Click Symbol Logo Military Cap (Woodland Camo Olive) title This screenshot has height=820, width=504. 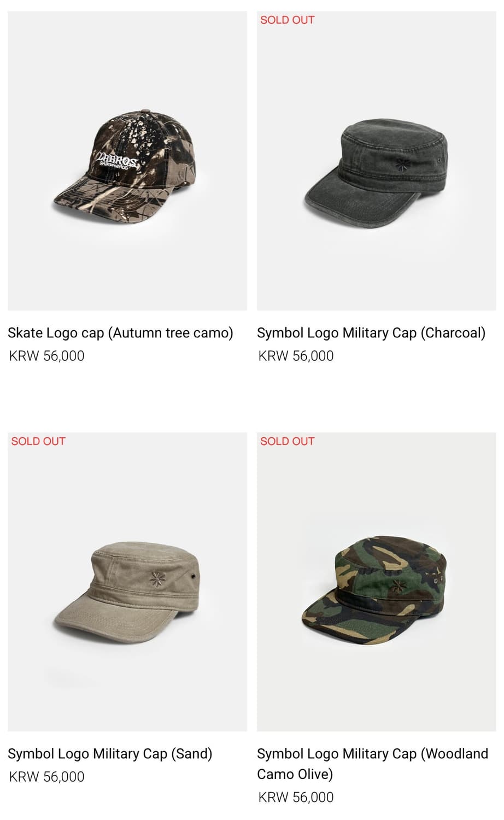pyautogui.click(x=372, y=764)
